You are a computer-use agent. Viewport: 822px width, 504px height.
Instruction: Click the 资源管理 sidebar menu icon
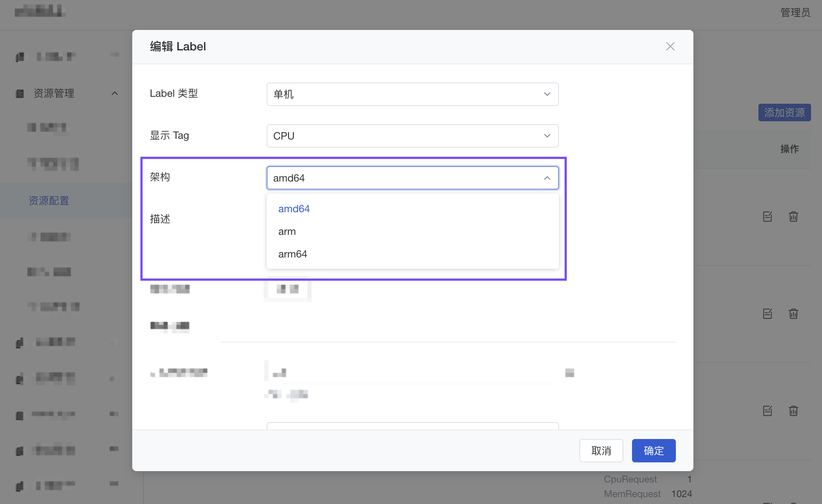click(20, 93)
